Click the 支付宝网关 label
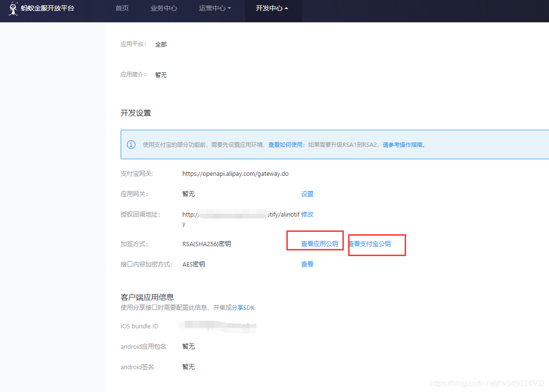 pyautogui.click(x=137, y=174)
